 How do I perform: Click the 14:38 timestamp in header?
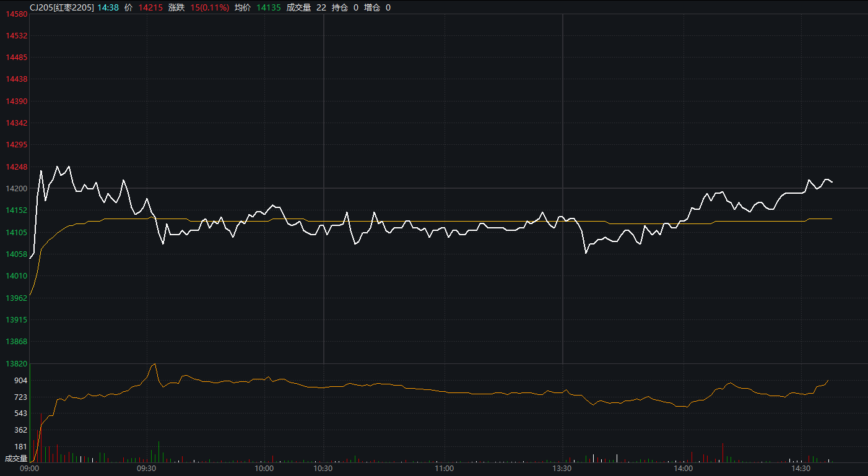click(x=108, y=7)
